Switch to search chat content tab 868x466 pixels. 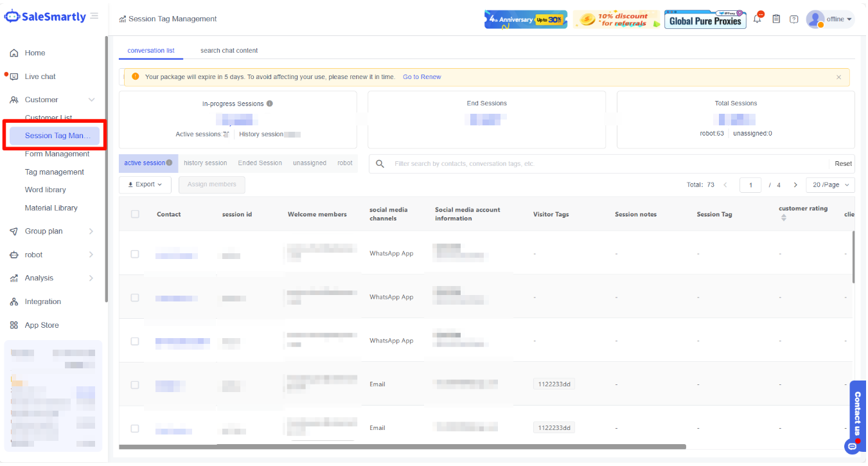click(229, 50)
